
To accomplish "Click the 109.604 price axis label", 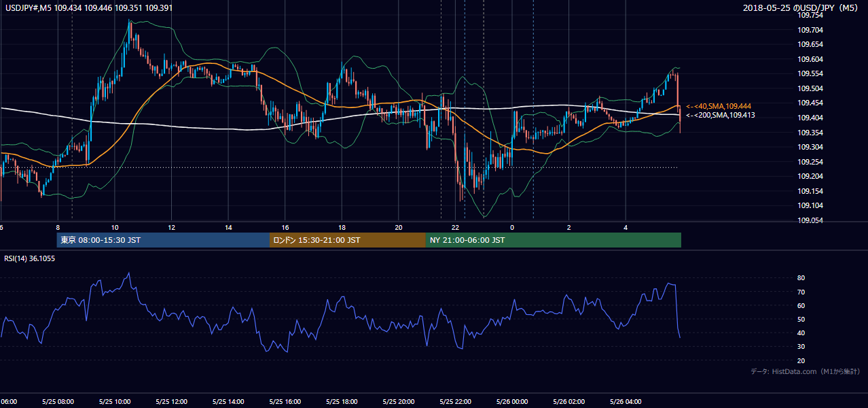I will tap(810, 59).
